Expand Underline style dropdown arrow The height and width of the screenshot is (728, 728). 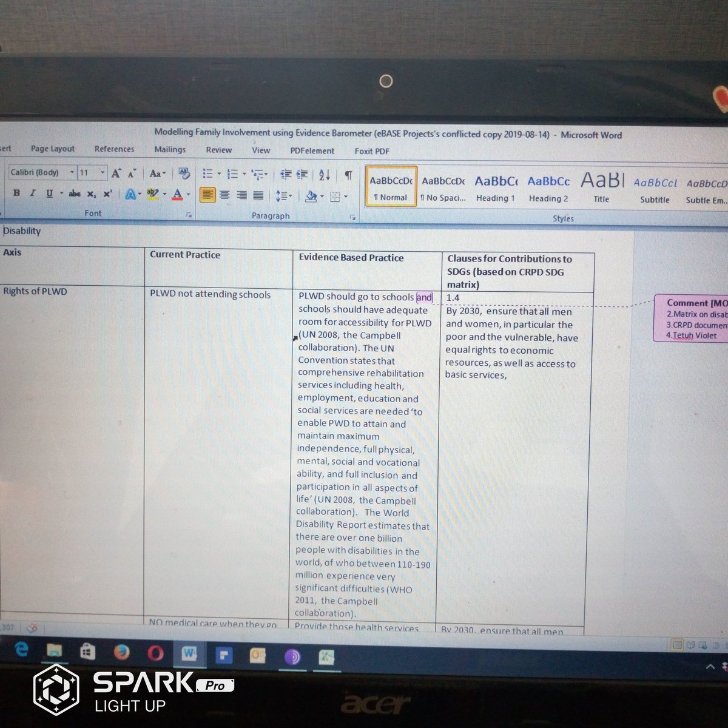(x=61, y=194)
